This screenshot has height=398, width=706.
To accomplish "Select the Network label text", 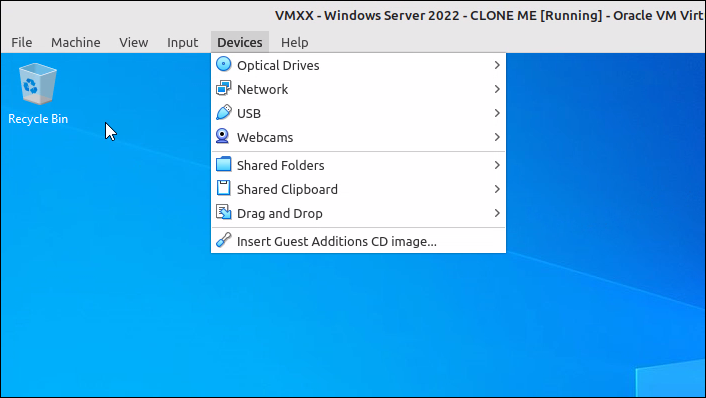I will coord(262,90).
